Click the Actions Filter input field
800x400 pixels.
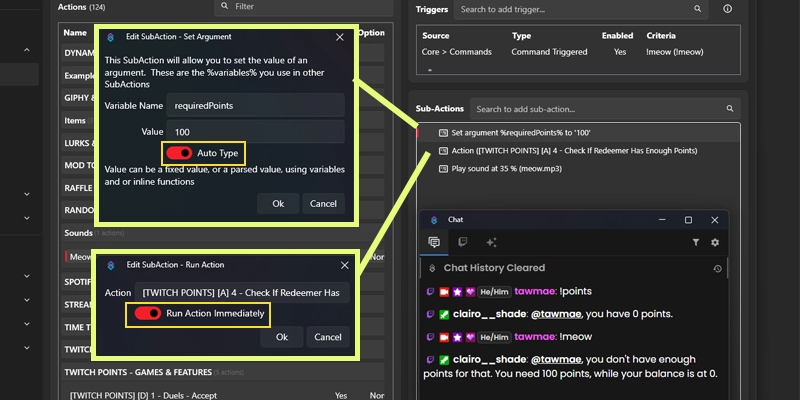point(303,7)
